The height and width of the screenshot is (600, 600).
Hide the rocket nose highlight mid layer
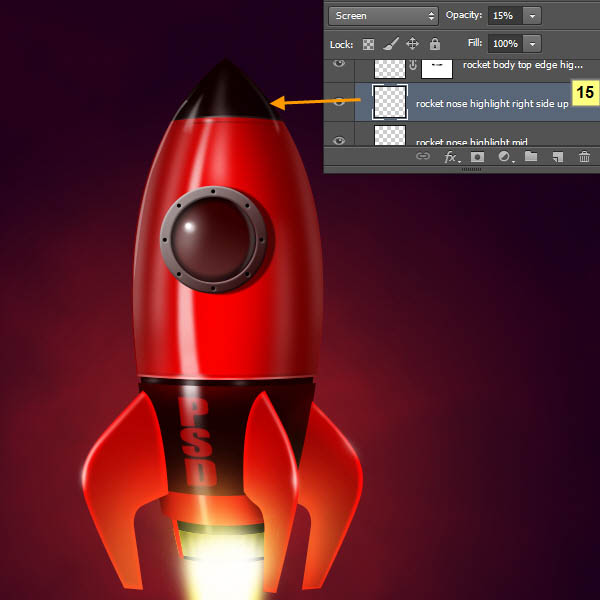(339, 140)
